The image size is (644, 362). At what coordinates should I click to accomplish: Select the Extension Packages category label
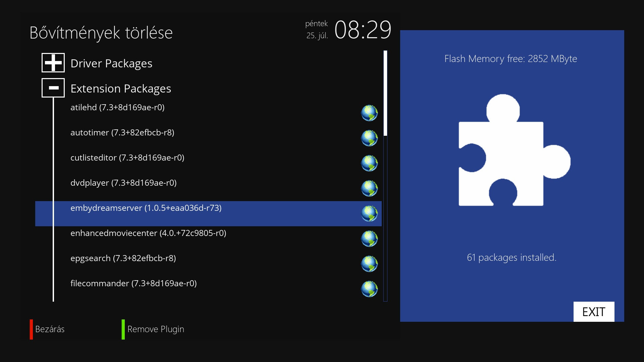pos(121,88)
